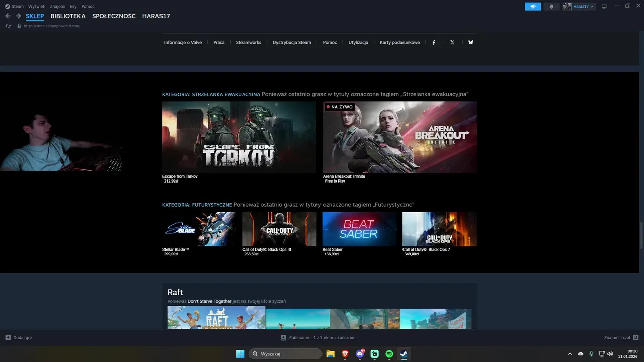This screenshot has height=362, width=644.
Task: Click Dodaj grę add game button
Action: 19,338
